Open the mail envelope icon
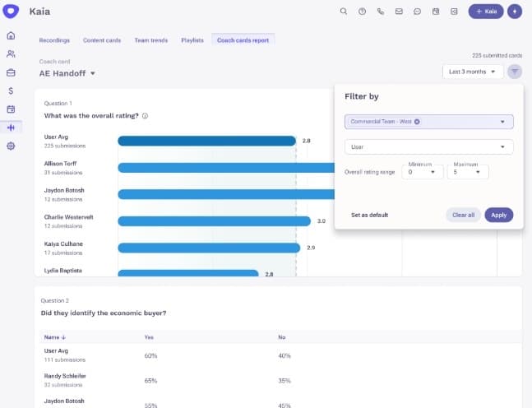Screen dimensions: 532x408 tap(399, 12)
